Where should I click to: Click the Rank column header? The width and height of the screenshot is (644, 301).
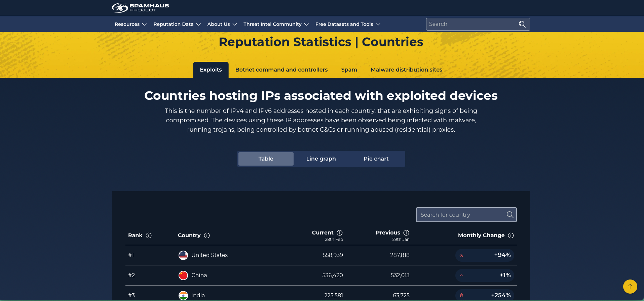click(x=135, y=235)
